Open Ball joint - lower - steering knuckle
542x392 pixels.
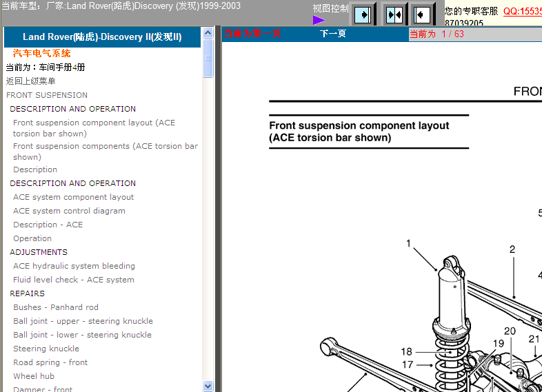[82, 335]
